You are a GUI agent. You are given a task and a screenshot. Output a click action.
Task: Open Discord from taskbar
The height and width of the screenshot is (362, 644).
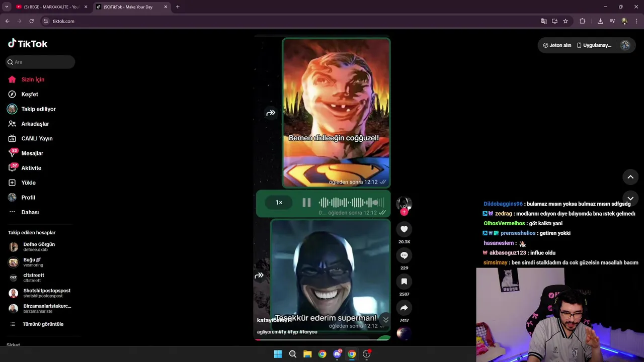[337, 354]
